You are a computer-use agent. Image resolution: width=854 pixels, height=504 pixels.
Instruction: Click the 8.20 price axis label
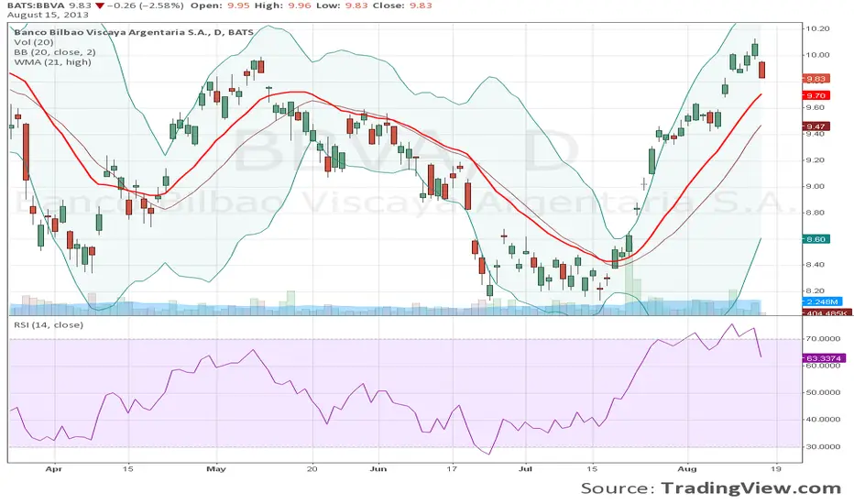pyautogui.click(x=816, y=291)
